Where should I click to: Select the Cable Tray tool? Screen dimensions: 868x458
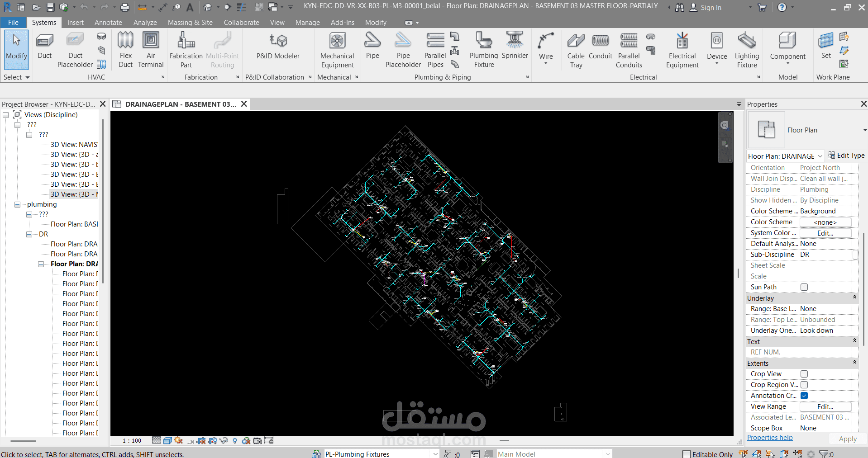point(576,50)
